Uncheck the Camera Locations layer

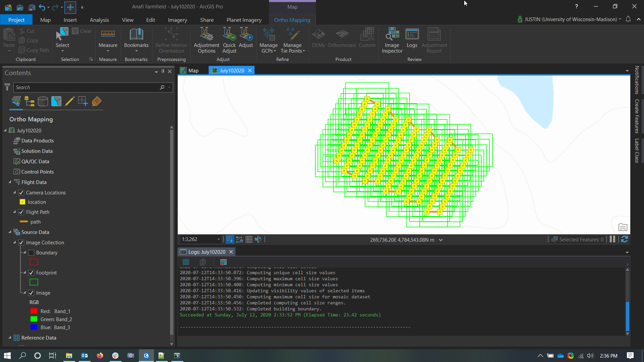pos(21,192)
